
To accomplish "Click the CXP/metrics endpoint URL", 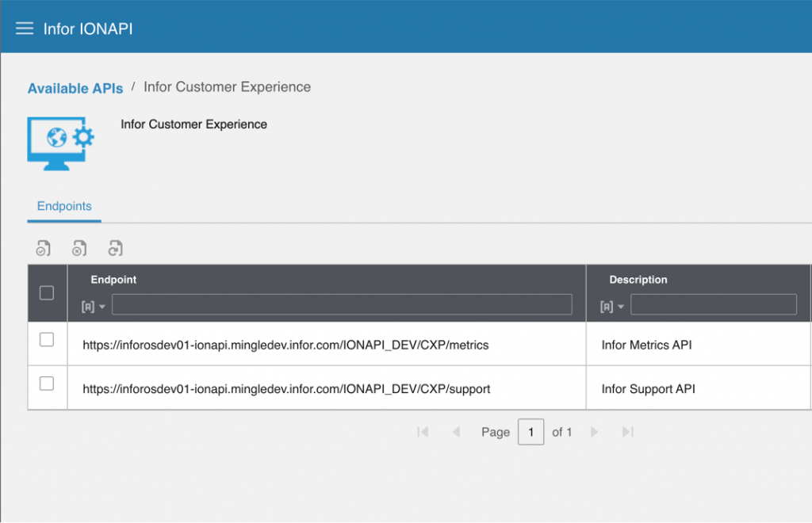I will (285, 345).
